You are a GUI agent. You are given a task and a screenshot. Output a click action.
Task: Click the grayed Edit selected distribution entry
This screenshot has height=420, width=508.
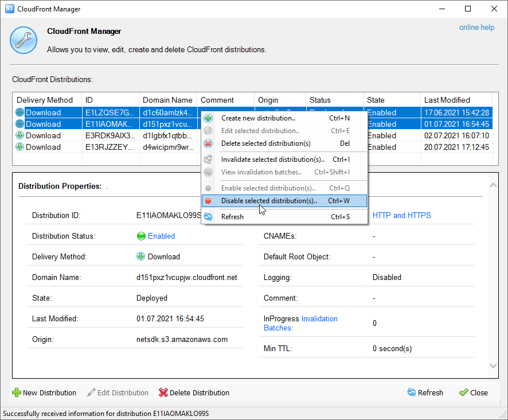tap(284, 131)
